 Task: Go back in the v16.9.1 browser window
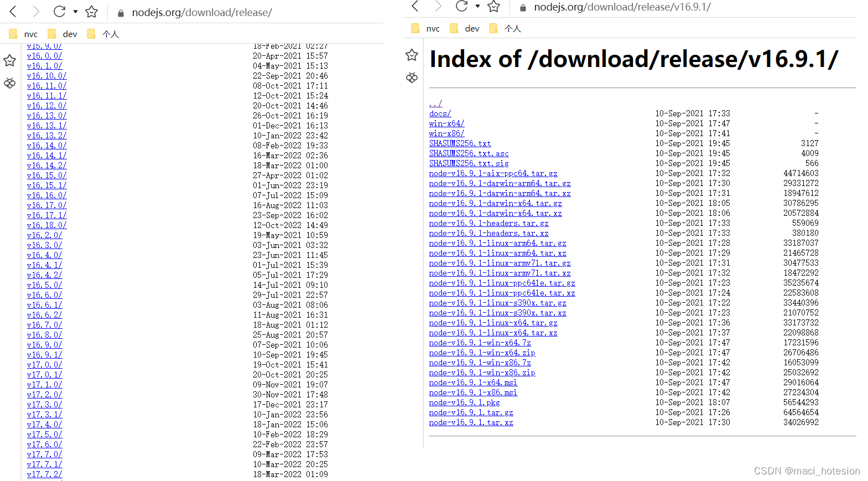415,6
